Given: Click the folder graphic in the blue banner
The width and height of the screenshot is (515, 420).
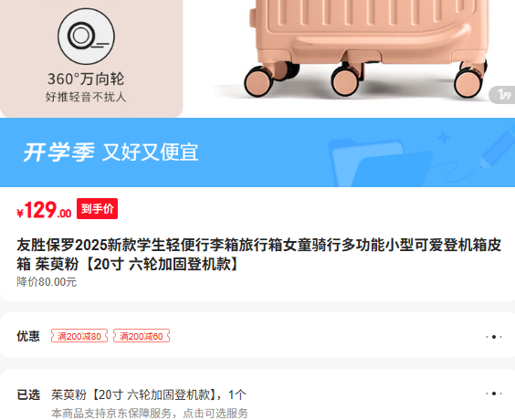Looking at the screenshot, I should (x=381, y=163).
